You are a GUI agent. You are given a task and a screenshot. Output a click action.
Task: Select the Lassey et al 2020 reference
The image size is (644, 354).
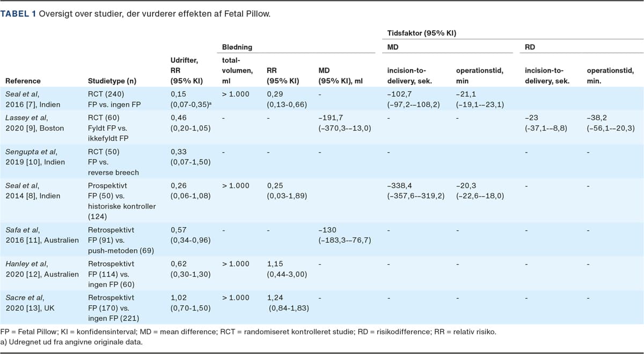pyautogui.click(x=35, y=123)
